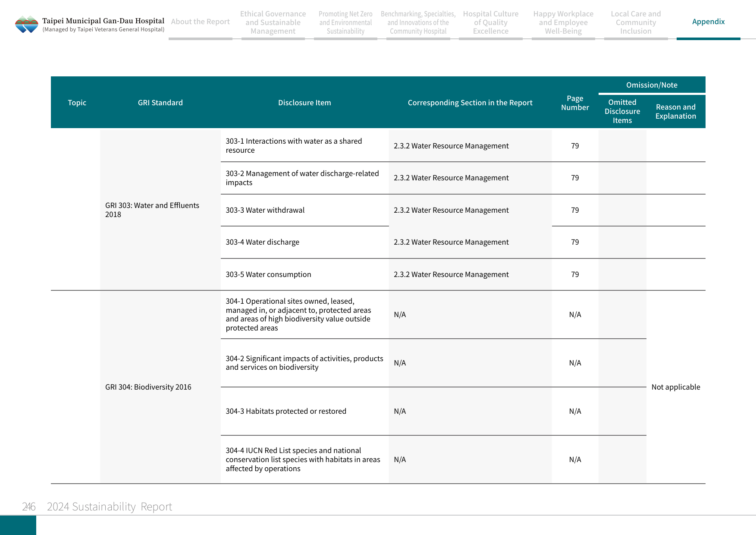The image size is (756, 535).
Task: Click the Not applicable explanation cell
Action: tap(676, 387)
